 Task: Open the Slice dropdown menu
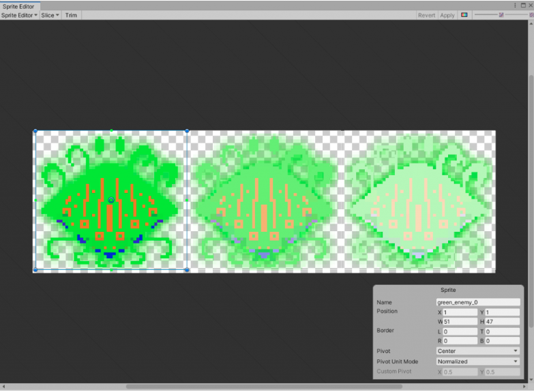pyautogui.click(x=50, y=15)
